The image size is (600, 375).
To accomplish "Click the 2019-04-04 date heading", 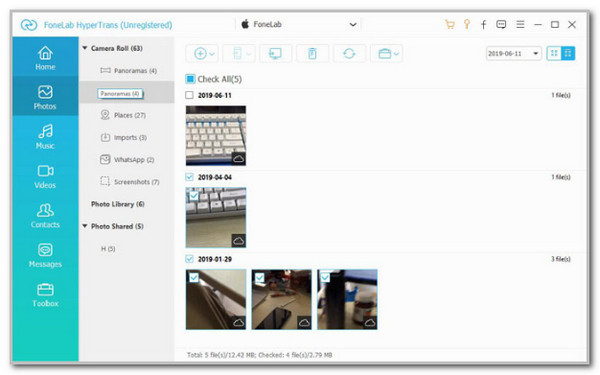I will [x=215, y=177].
